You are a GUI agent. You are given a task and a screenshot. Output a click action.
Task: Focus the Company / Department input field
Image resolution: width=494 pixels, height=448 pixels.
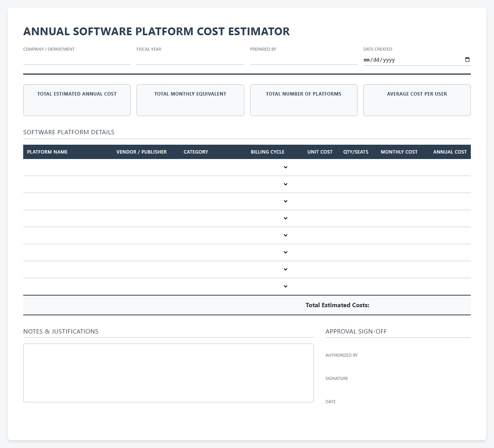pos(77,59)
